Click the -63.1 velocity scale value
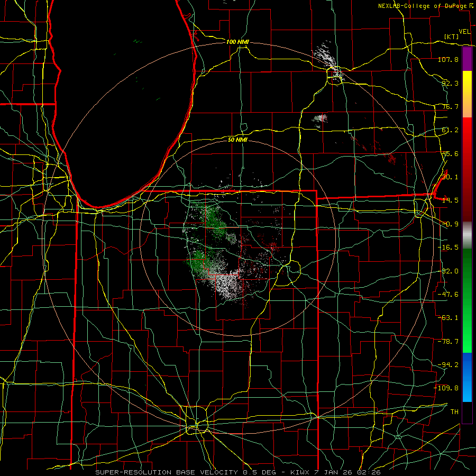This screenshot has width=476, height=476. 448,318
